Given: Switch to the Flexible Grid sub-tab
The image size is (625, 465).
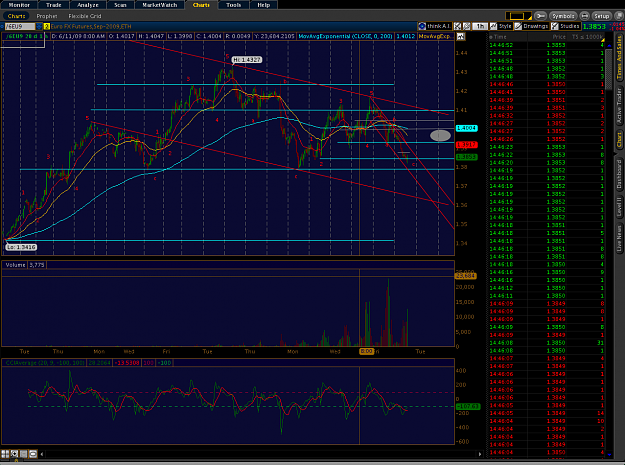Looking at the screenshot, I should 85,16.
